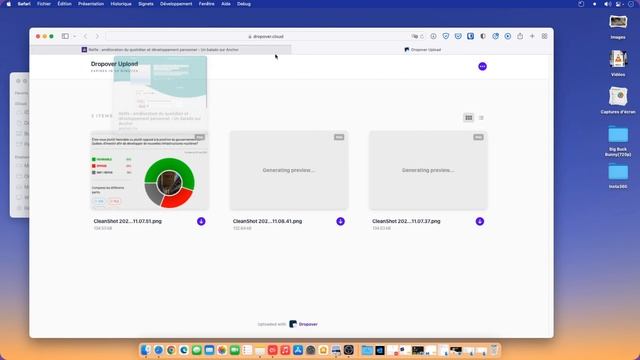The image size is (640, 360).
Task: Open the Debug menu
Action: point(244,4)
